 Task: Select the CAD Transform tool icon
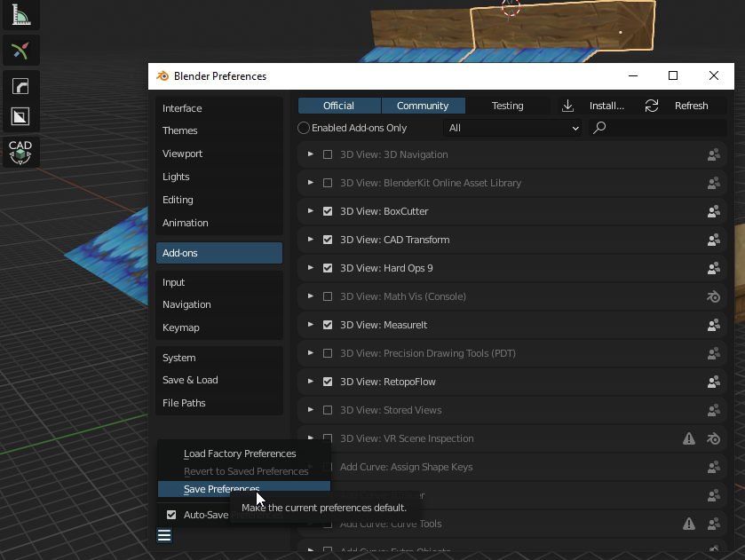pos(21,152)
